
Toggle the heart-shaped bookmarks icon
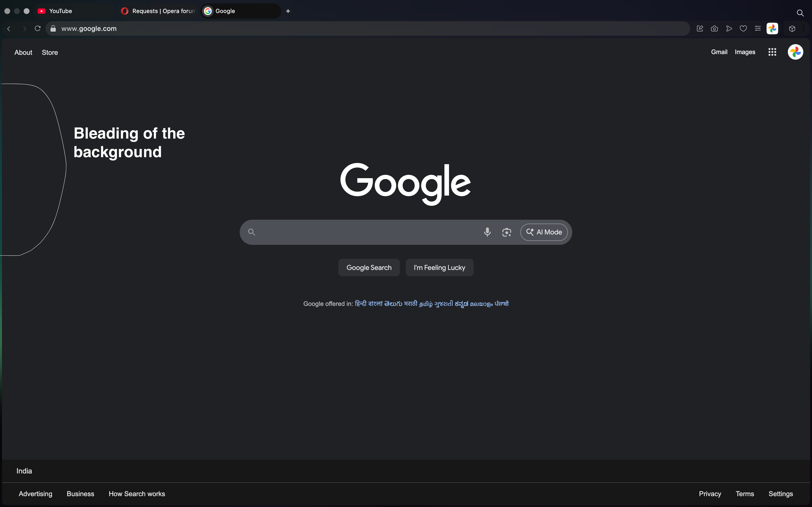tap(743, 28)
